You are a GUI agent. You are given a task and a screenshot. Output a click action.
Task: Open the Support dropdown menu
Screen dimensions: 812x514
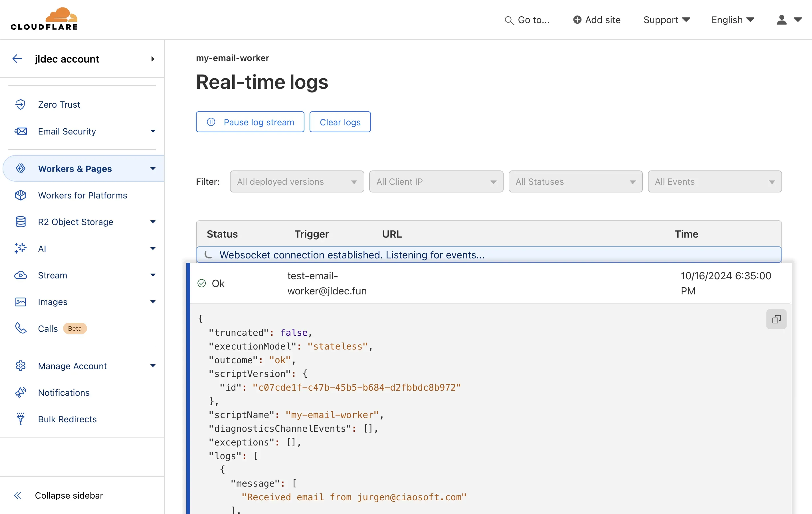click(667, 20)
